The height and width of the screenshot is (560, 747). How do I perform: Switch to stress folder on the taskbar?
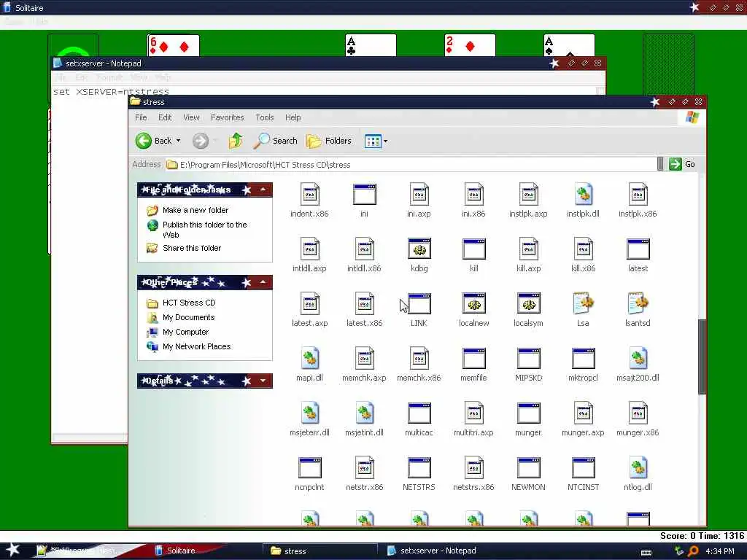pos(320,551)
